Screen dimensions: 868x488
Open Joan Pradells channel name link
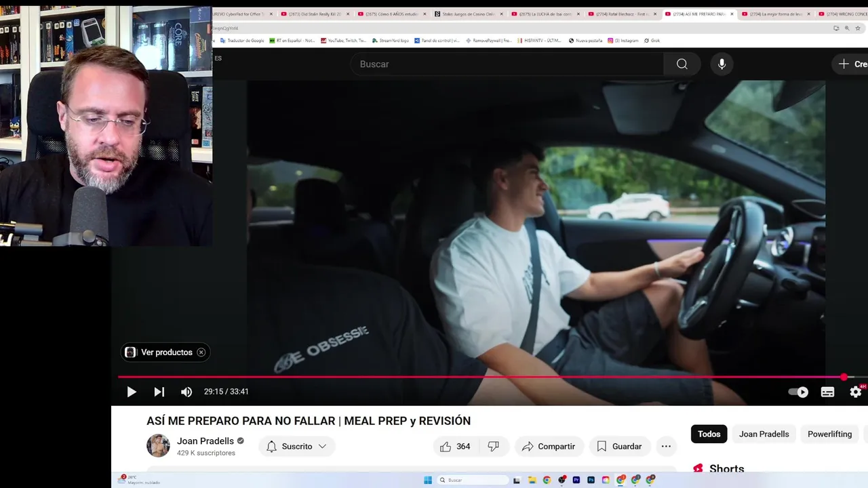(205, 441)
